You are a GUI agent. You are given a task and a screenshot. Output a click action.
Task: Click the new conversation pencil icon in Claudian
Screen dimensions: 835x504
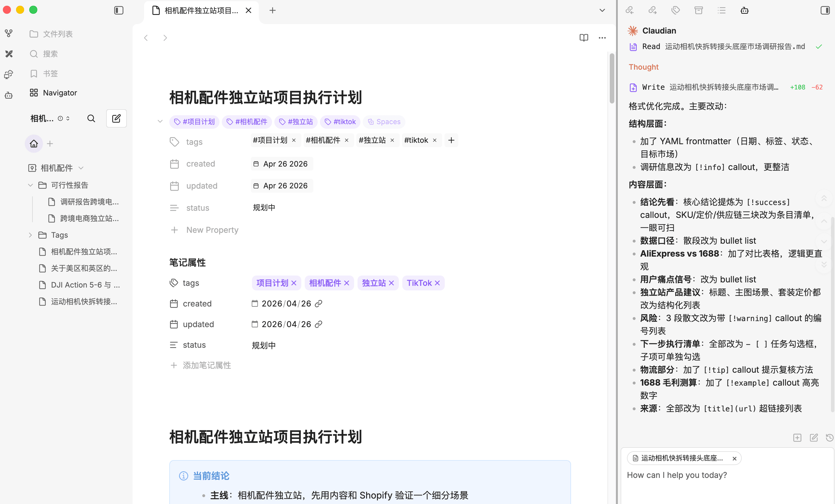click(814, 438)
